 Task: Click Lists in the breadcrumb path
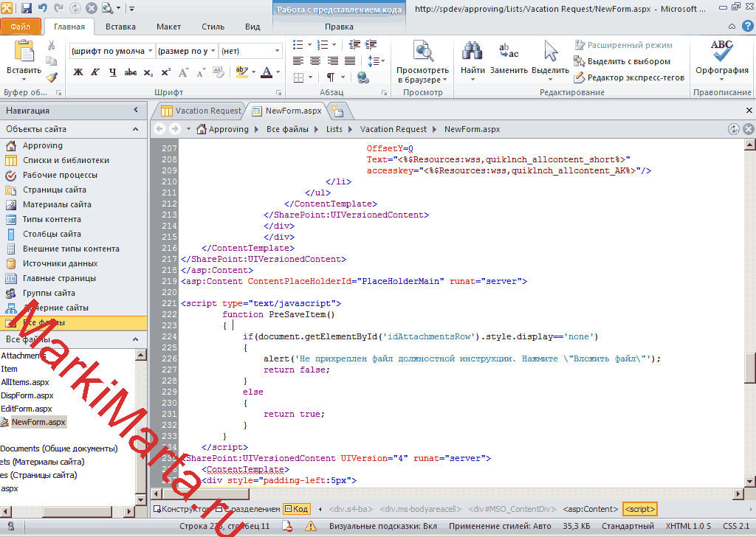(334, 129)
